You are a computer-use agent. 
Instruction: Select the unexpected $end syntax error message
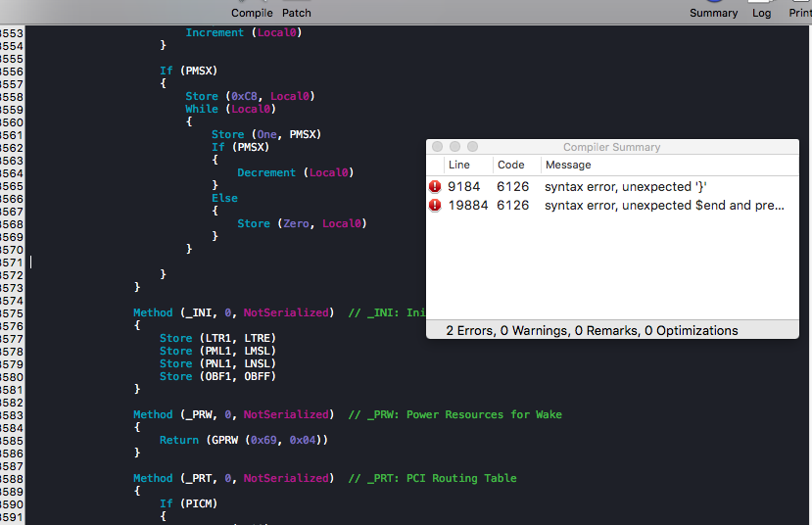664,206
